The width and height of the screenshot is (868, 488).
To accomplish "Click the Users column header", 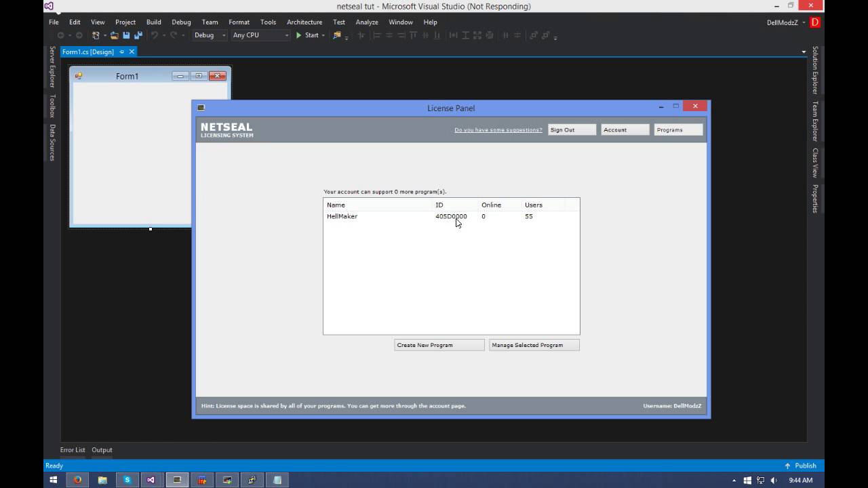I will (x=542, y=205).
